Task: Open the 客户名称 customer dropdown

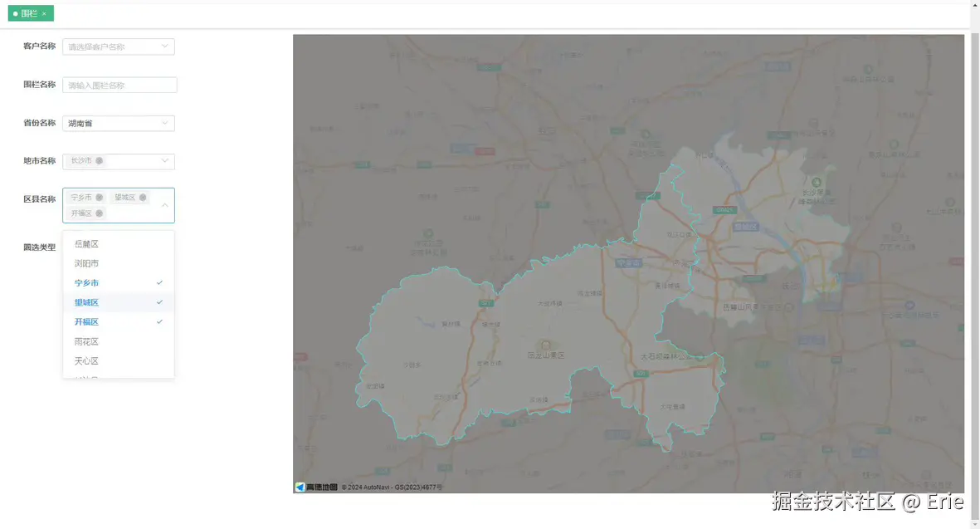Action: click(118, 47)
